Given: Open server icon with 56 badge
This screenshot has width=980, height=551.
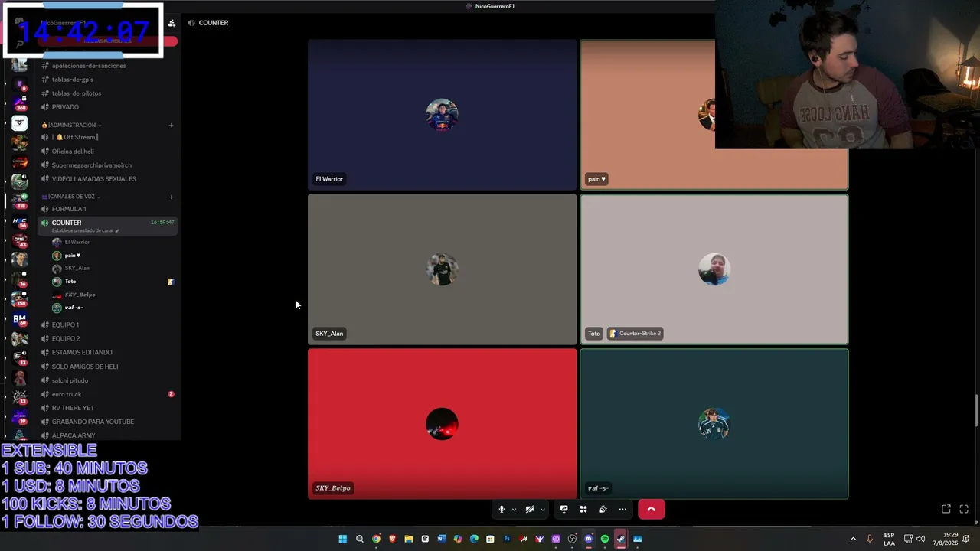Looking at the screenshot, I should pyautogui.click(x=20, y=221).
